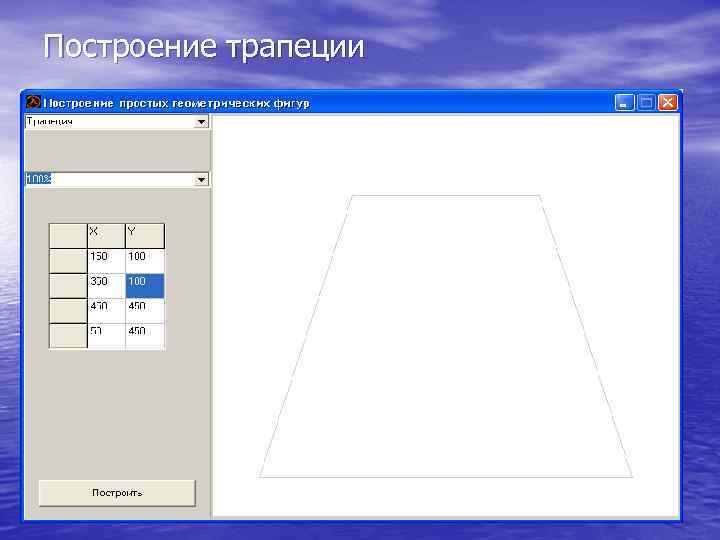This screenshot has width=720, height=540.
Task: Click the highlighted Y value cell in the second row
Action: click(145, 286)
